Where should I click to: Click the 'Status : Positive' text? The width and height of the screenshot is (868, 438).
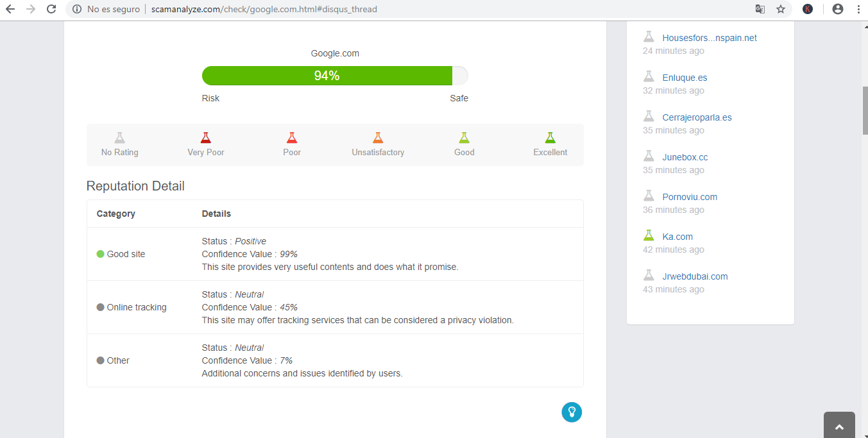[234, 241]
